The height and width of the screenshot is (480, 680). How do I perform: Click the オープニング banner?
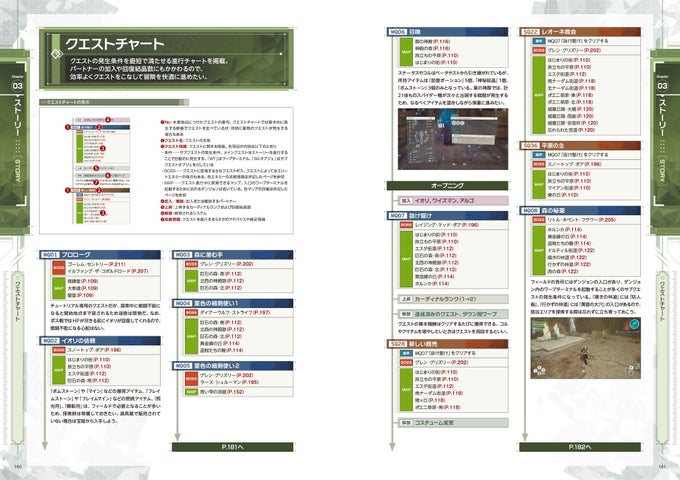tap(447, 186)
